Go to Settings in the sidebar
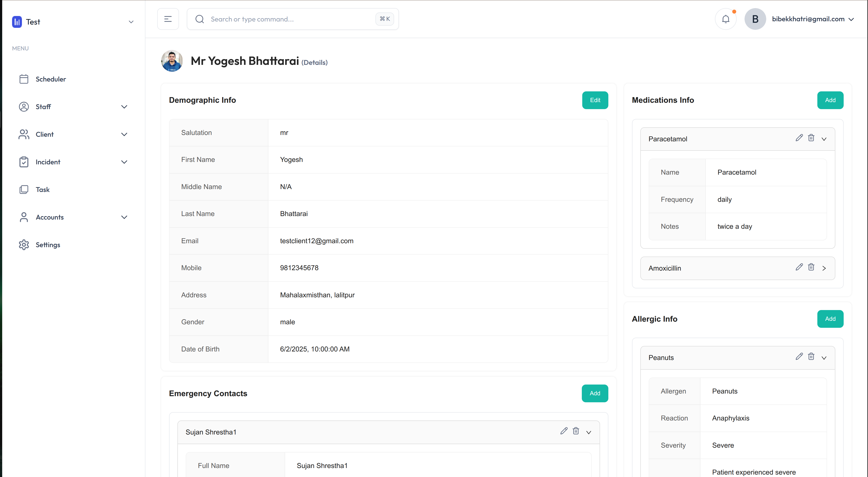868x477 pixels. [x=48, y=245]
